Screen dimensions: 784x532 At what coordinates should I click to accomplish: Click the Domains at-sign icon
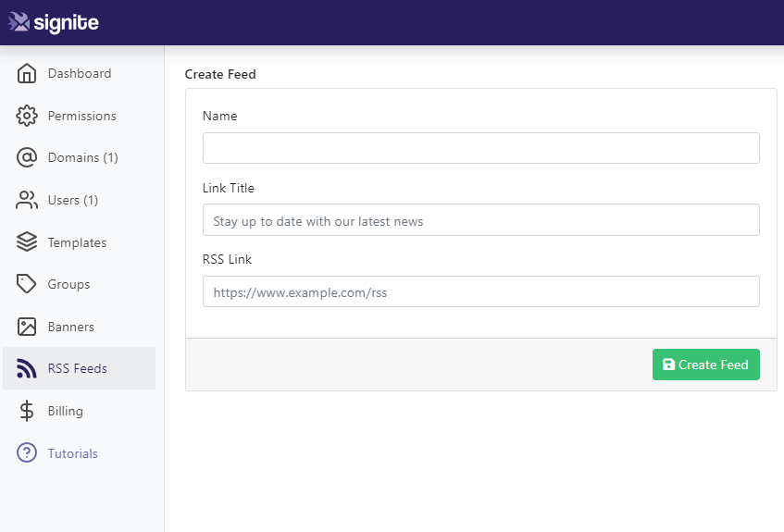[x=27, y=157]
